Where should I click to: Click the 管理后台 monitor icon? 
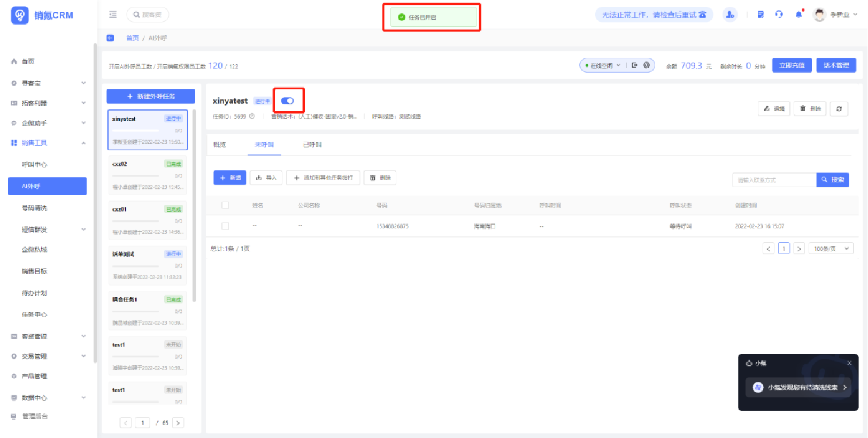click(14, 416)
